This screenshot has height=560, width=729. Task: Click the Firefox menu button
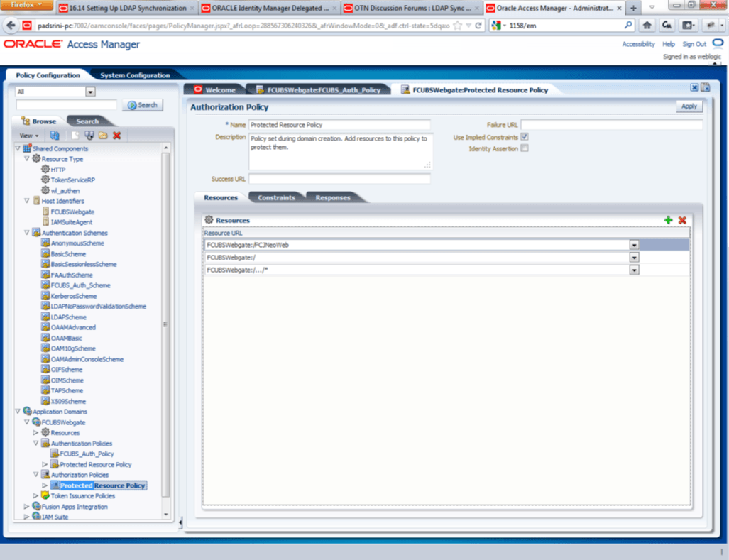coord(26,5)
